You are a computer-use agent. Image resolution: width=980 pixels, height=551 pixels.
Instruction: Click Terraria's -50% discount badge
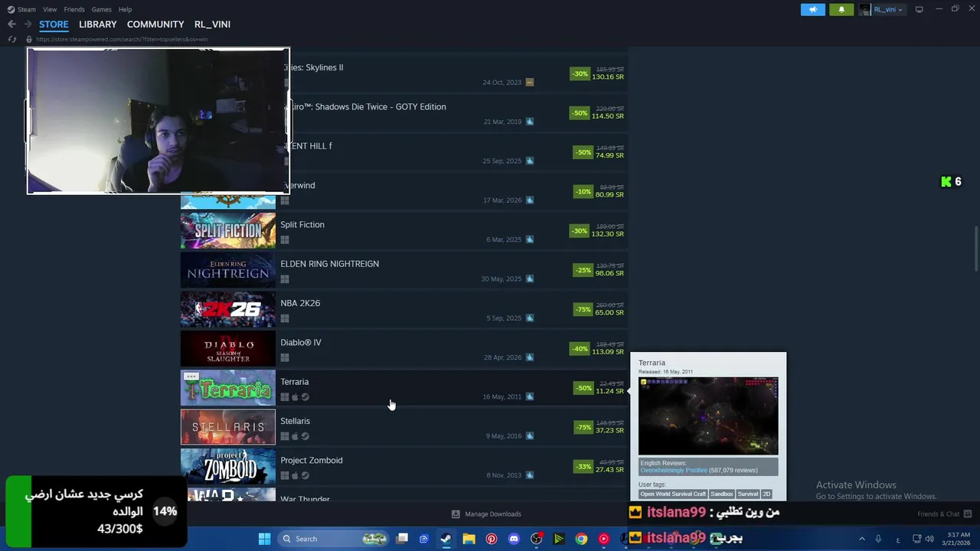(583, 388)
